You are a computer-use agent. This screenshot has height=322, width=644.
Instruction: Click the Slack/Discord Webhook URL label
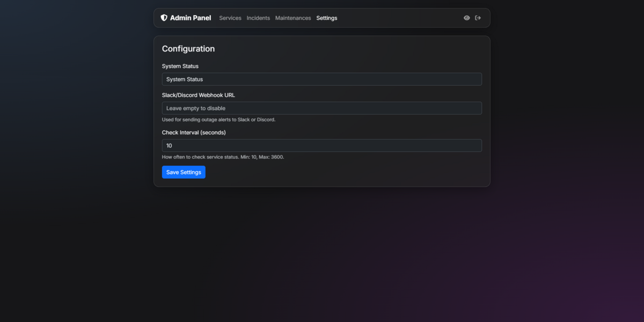click(x=199, y=95)
